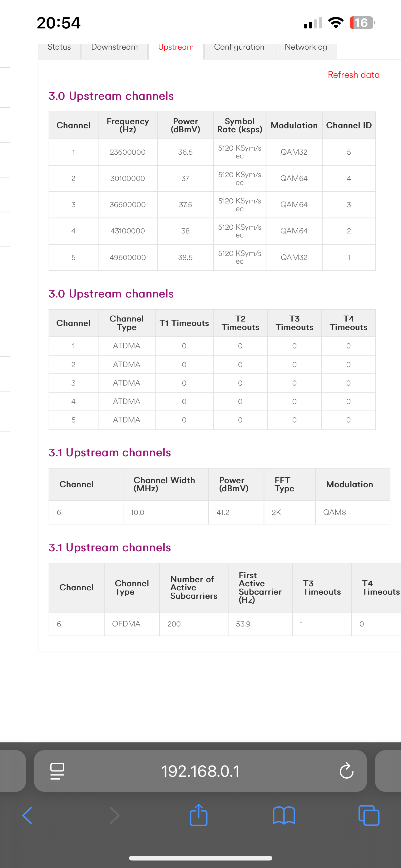Tap the Safari back arrow

pos(27,816)
